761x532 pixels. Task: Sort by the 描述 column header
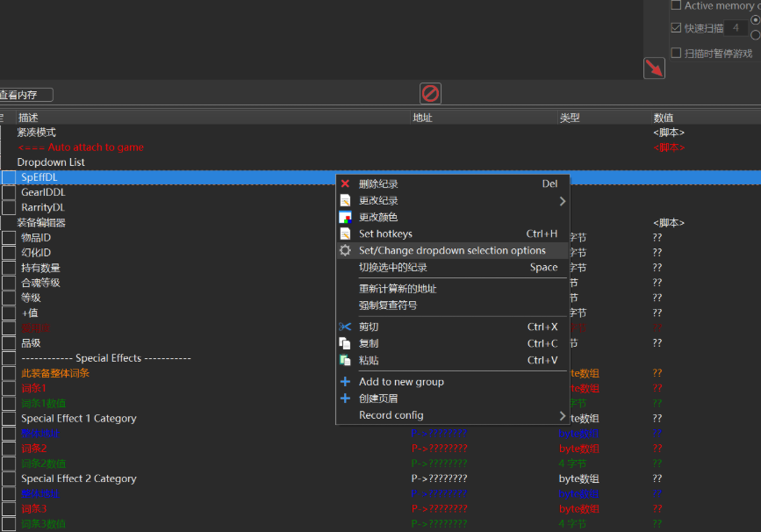pos(28,118)
